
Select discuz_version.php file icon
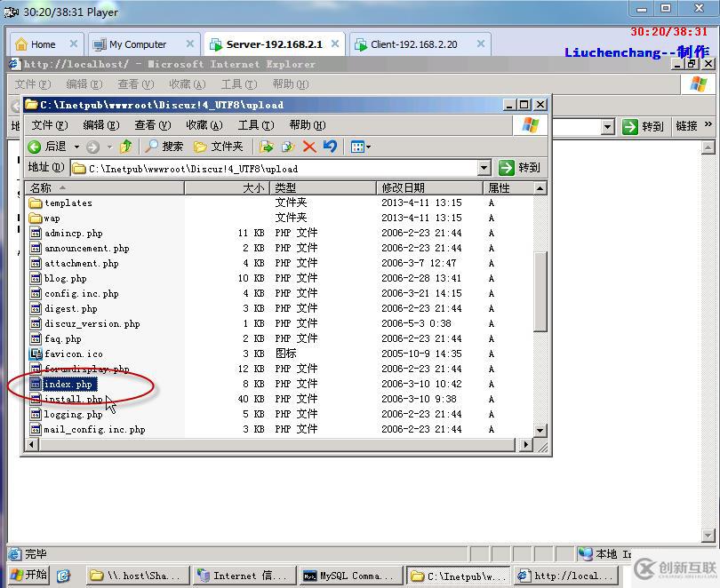tap(36, 324)
